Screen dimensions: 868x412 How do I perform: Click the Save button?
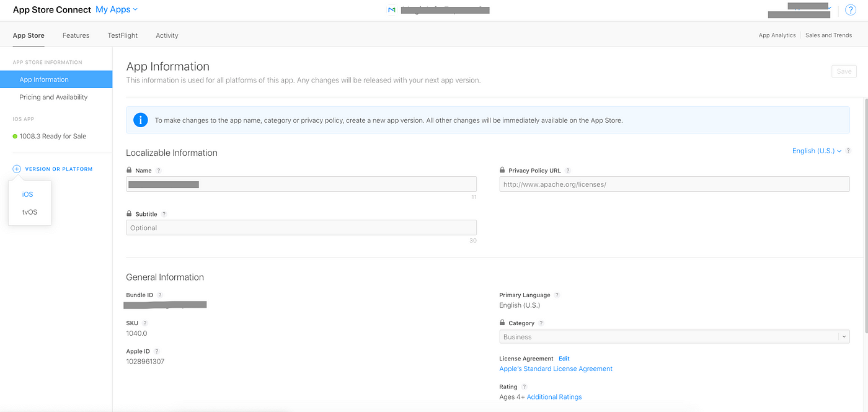pyautogui.click(x=844, y=71)
